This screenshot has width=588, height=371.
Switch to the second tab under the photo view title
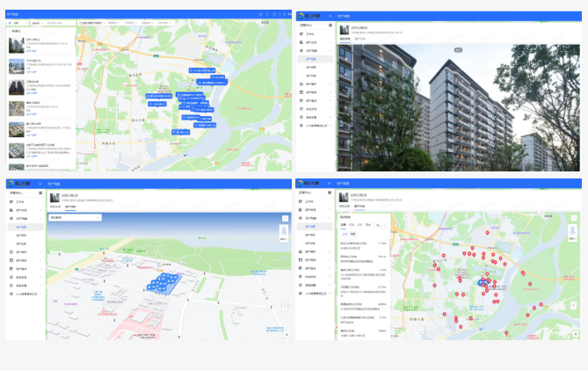[x=360, y=39]
